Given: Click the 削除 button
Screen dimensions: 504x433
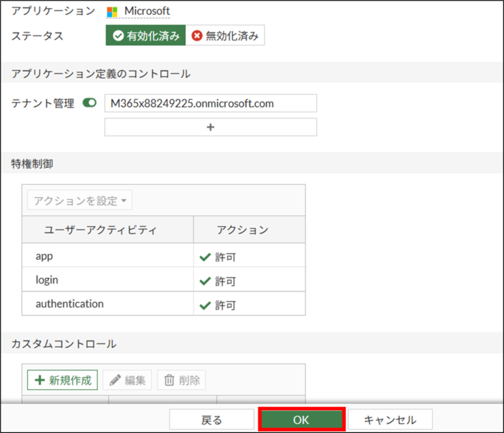Looking at the screenshot, I should point(181,380).
